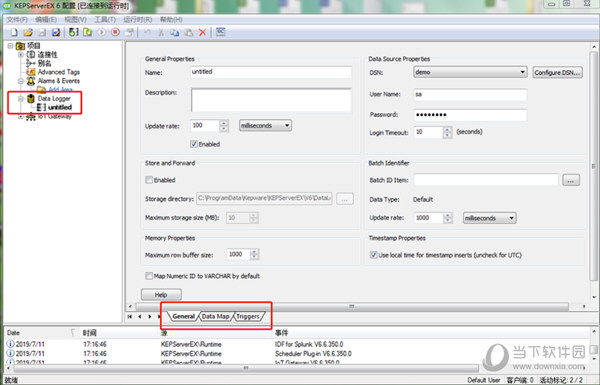
Task: Click the red X Delete toolbar icon
Action: [x=202, y=33]
